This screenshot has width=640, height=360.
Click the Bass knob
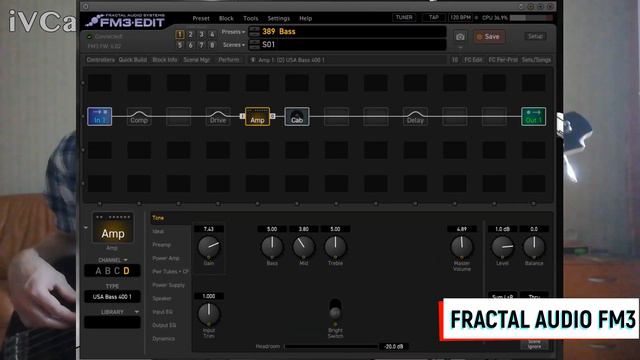point(272,247)
